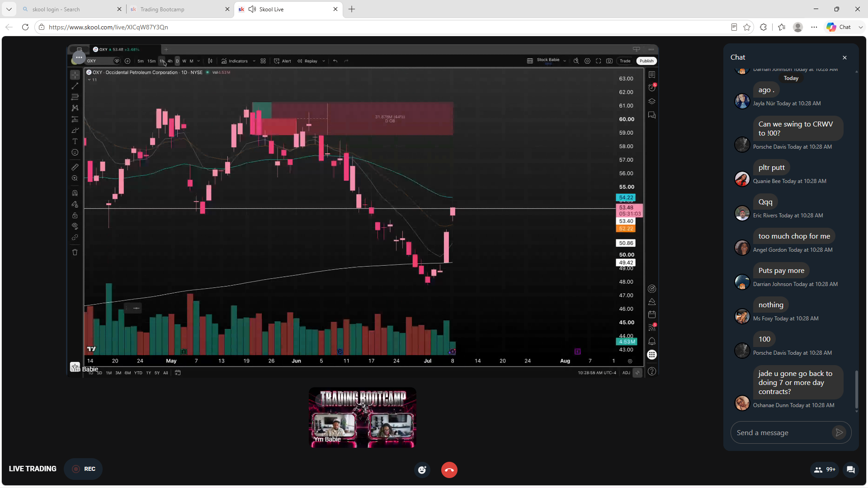868x488 pixels.
Task: Add this page to browser favorites
Action: [x=747, y=27]
